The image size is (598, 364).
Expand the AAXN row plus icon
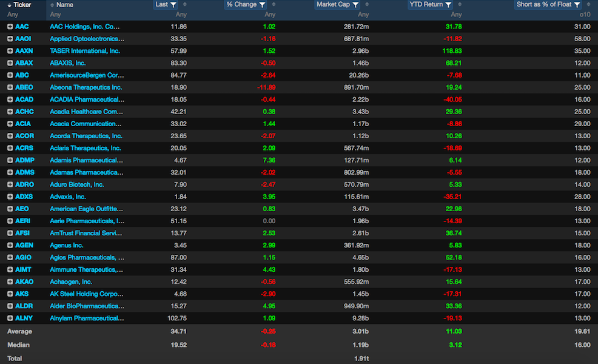click(x=10, y=51)
